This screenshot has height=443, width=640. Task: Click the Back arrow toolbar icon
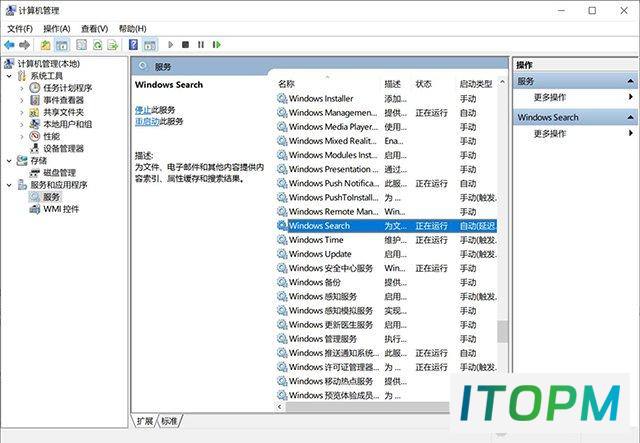(9, 45)
